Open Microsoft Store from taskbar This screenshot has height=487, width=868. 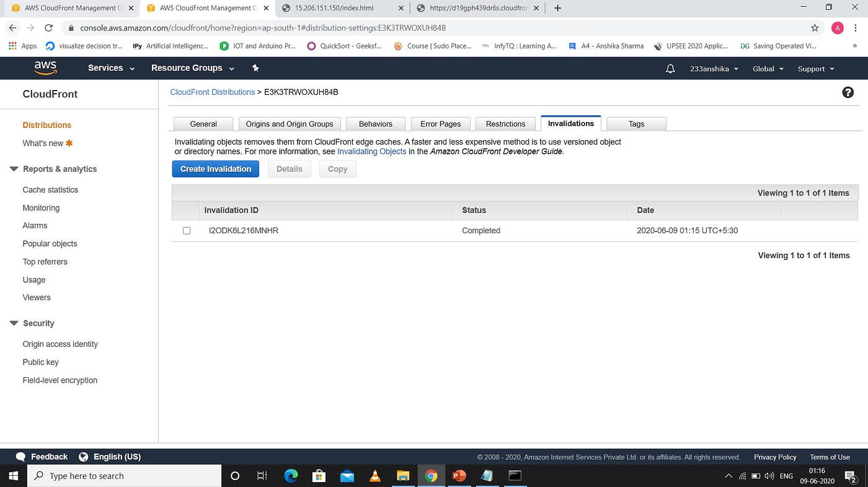[x=319, y=476]
